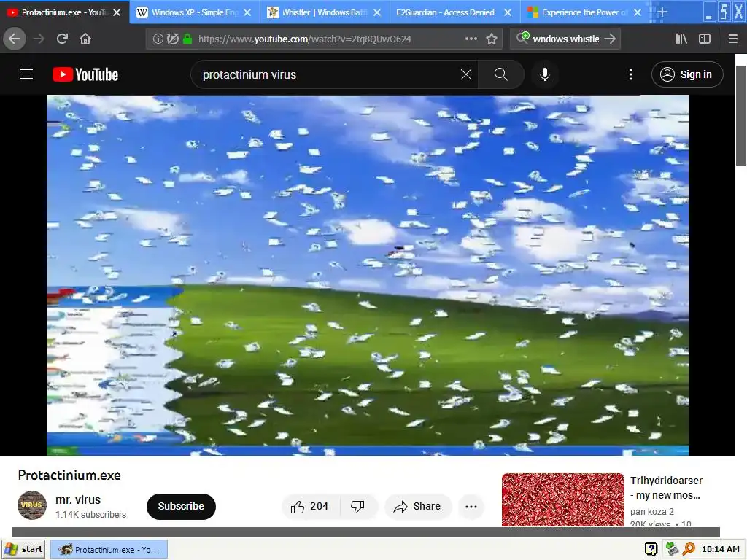
Task: Reload the current page
Action: 62,39
